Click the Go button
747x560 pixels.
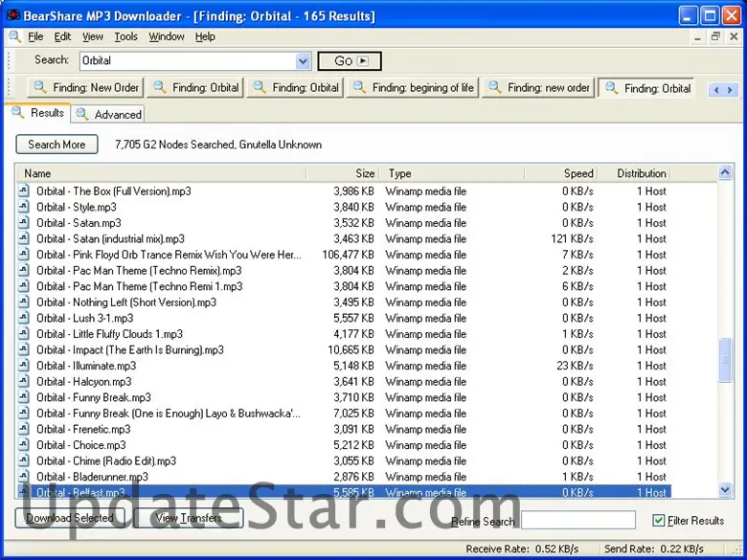[350, 61]
